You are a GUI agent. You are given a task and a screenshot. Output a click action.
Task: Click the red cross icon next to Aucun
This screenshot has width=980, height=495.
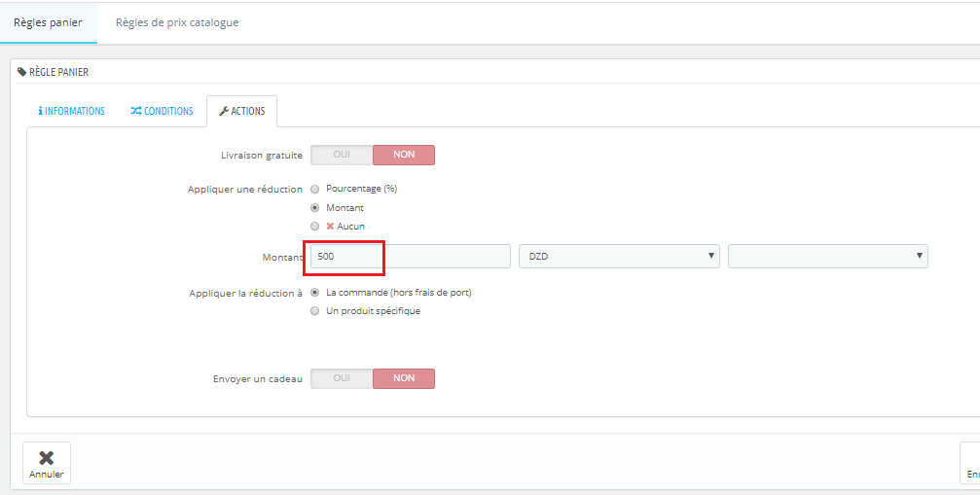[330, 226]
